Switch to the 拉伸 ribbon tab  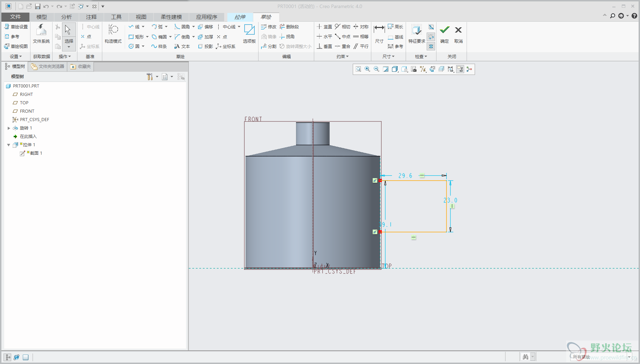point(240,17)
